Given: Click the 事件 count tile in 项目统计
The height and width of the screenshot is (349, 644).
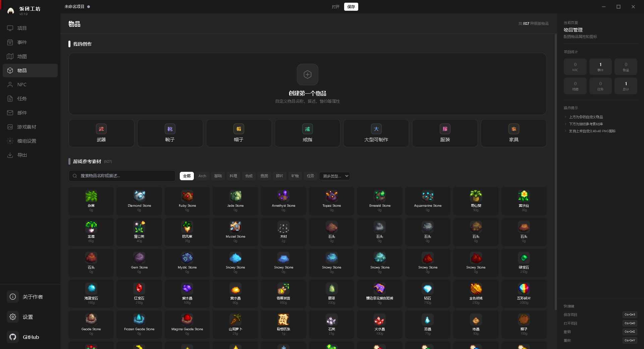Looking at the screenshot, I should click(600, 66).
